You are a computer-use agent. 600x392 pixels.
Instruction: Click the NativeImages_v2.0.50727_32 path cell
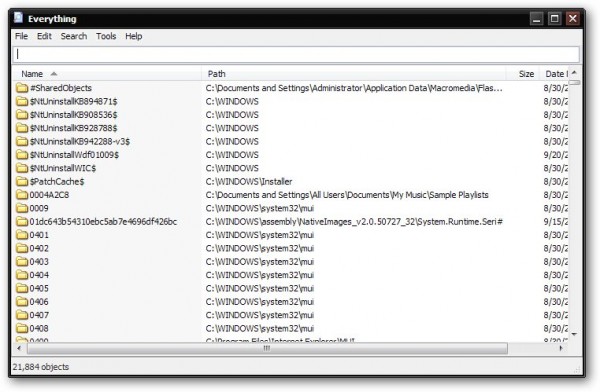pyautogui.click(x=354, y=222)
